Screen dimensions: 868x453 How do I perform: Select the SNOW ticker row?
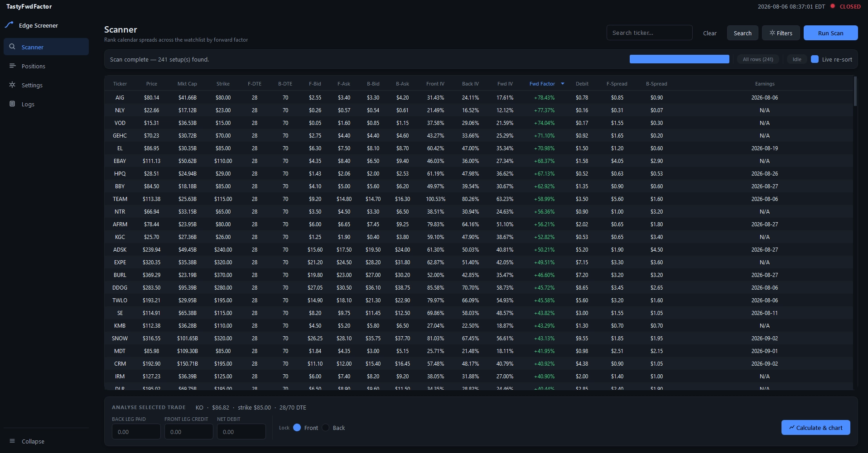pyautogui.click(x=479, y=338)
